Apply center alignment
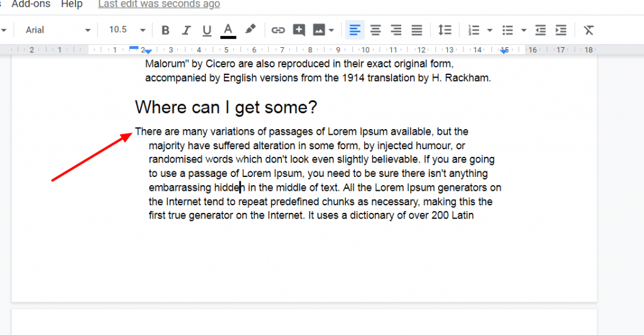The image size is (644, 335). tap(375, 30)
